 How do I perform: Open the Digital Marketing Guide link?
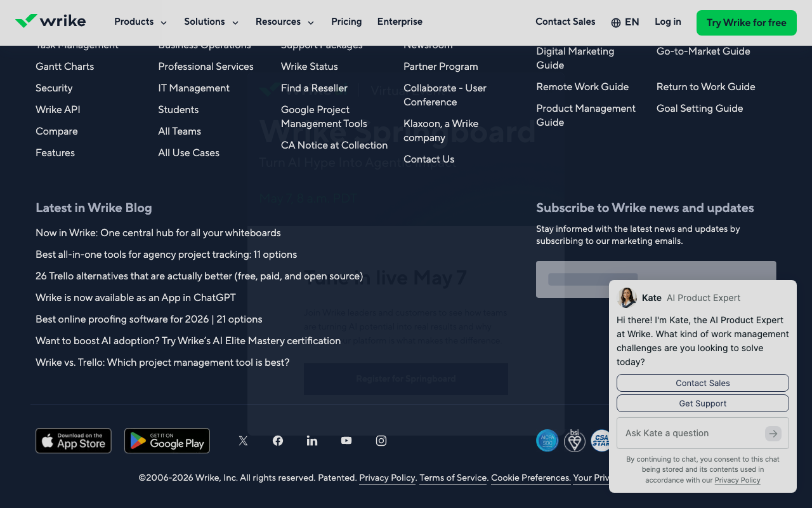pyautogui.click(x=575, y=58)
